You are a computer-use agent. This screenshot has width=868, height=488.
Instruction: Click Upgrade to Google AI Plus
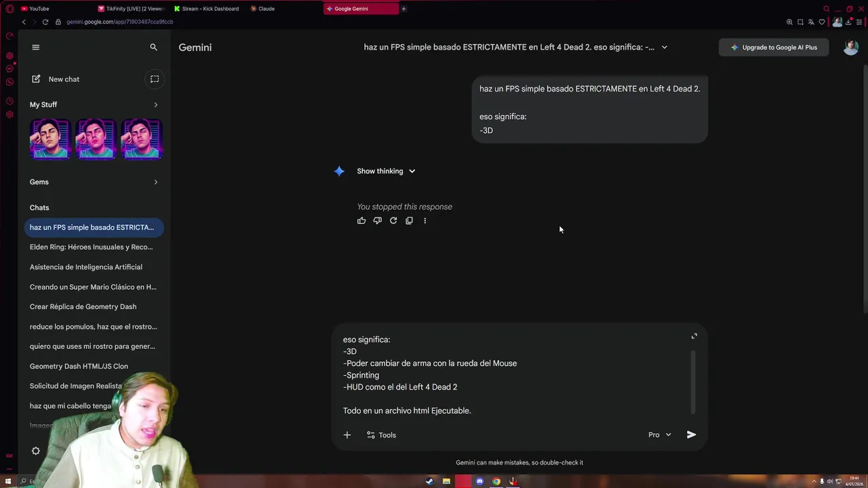[774, 47]
